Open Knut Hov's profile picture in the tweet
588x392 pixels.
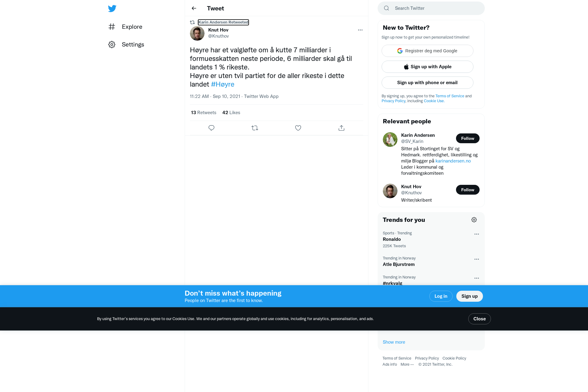(x=197, y=33)
